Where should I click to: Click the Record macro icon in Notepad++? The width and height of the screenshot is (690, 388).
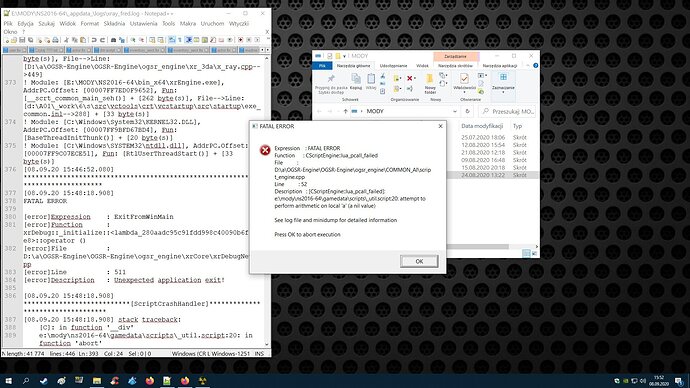coord(240,40)
